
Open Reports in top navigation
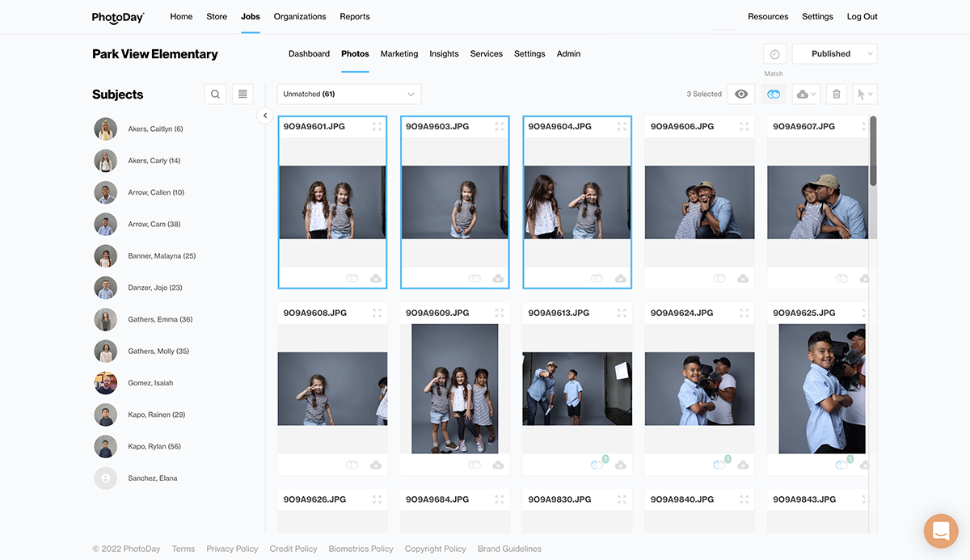355,17
